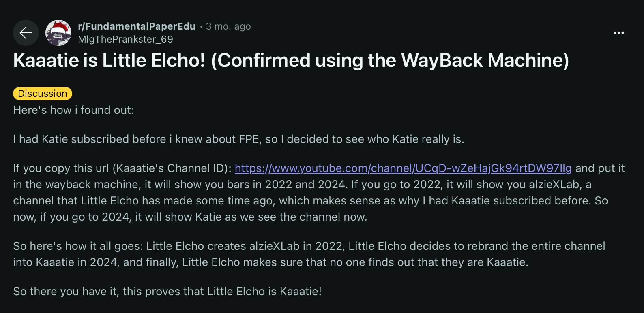Click the closing 'So there you have it' sentence
The height and width of the screenshot is (313, 644).
[167, 292]
